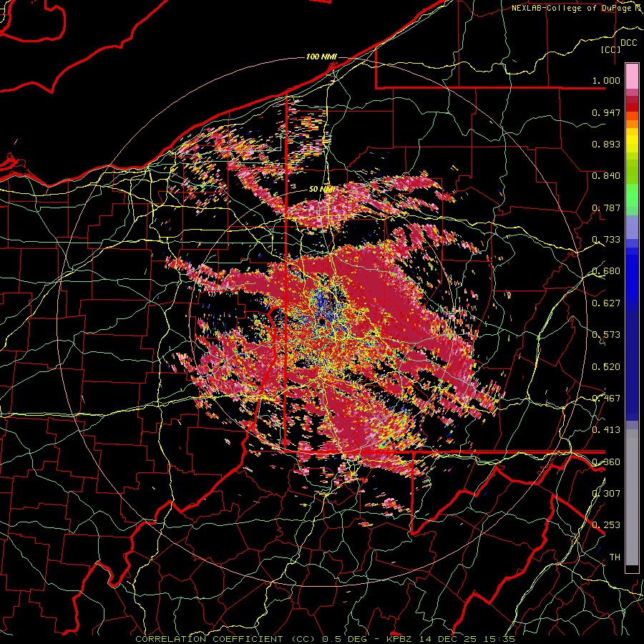Click the DCC label above the color bar

click(628, 43)
